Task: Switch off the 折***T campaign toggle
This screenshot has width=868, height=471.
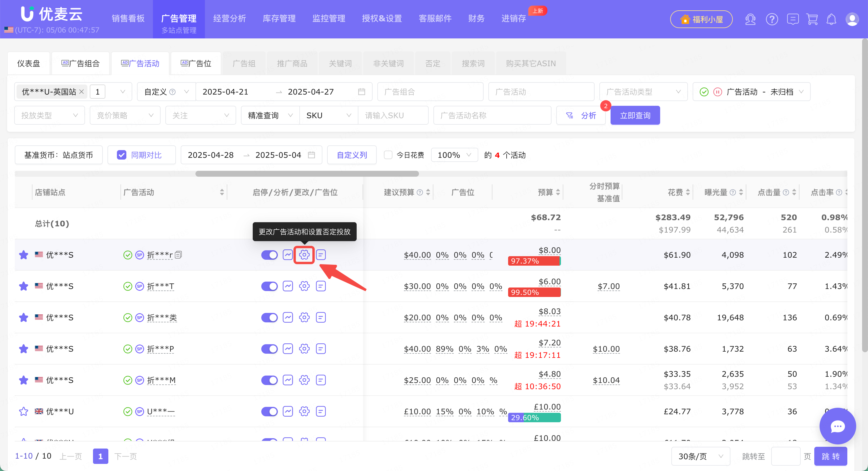Action: [269, 286]
